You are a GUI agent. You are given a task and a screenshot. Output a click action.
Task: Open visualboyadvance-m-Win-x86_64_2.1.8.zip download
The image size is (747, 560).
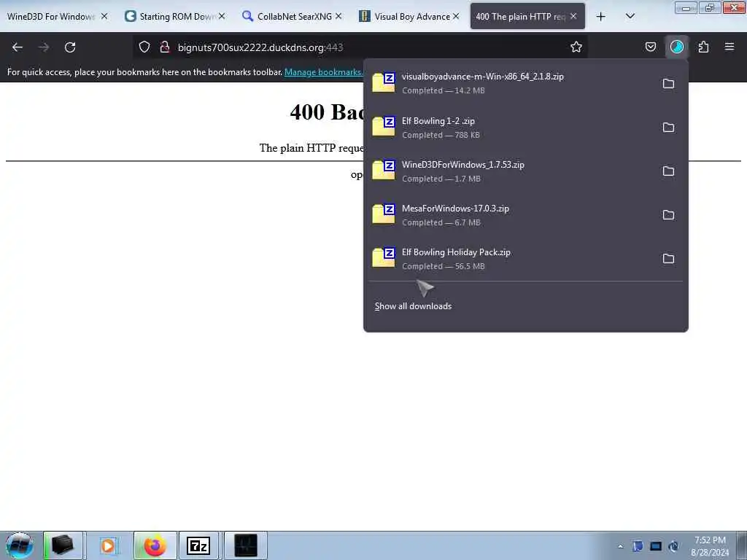tap(511, 83)
